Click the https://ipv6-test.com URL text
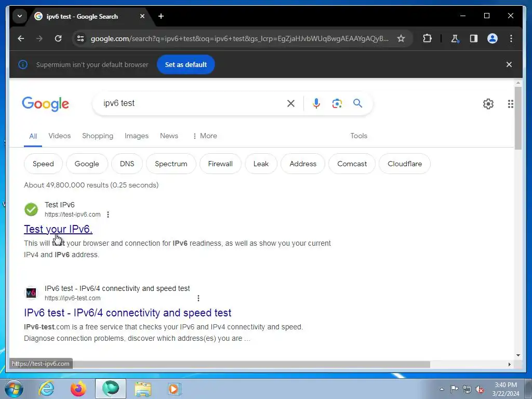This screenshot has width=532, height=399. [x=73, y=298]
